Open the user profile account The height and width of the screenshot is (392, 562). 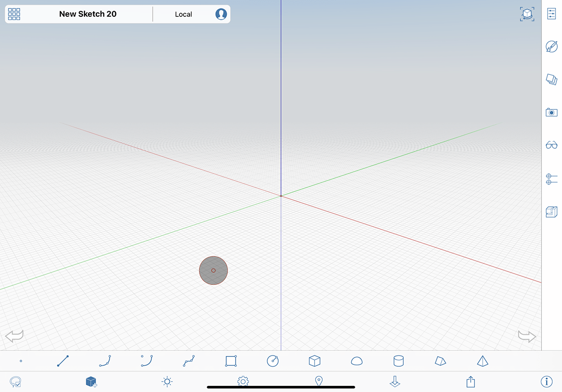click(x=221, y=14)
